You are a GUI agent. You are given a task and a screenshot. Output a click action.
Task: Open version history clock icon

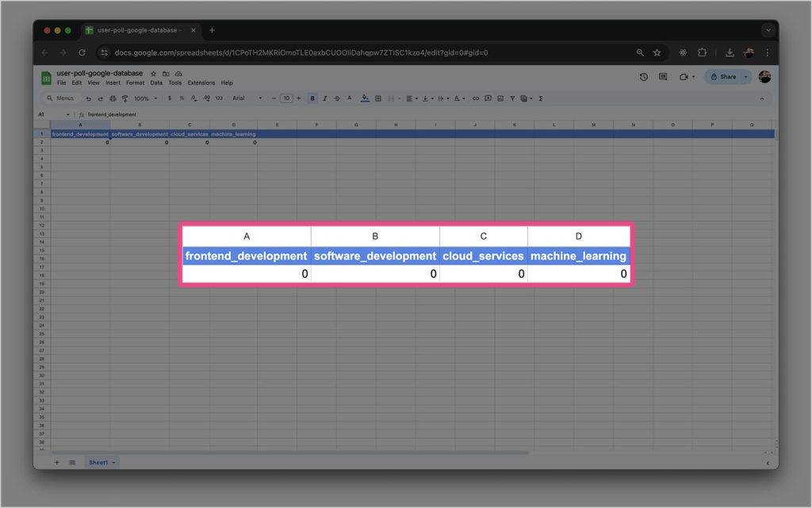click(x=644, y=77)
